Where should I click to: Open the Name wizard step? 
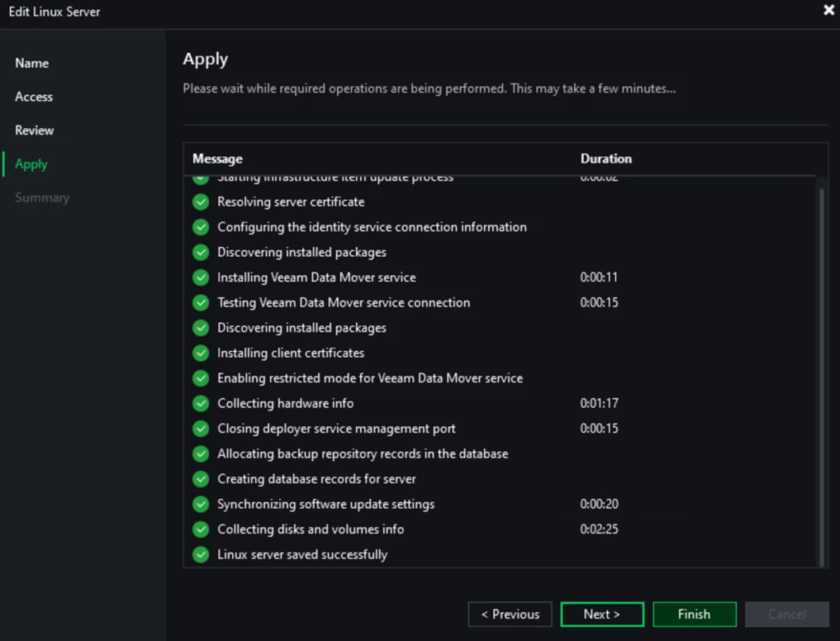[x=32, y=63]
